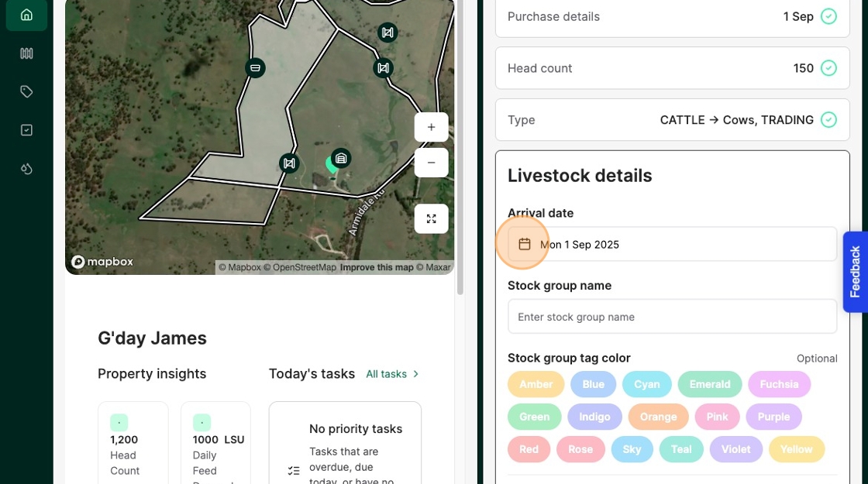This screenshot has height=484, width=868.
Task: Open the Arrival date picker field
Action: (x=672, y=244)
